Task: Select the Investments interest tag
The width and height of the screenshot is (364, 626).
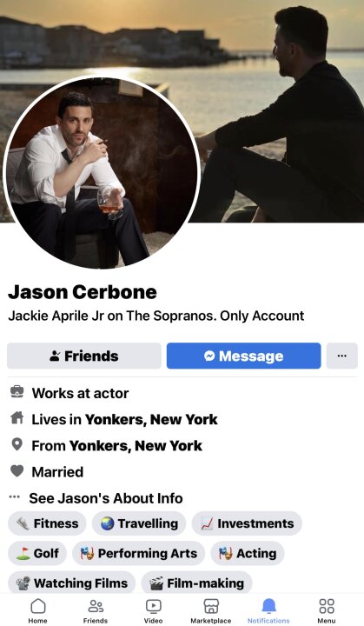Action: click(247, 523)
